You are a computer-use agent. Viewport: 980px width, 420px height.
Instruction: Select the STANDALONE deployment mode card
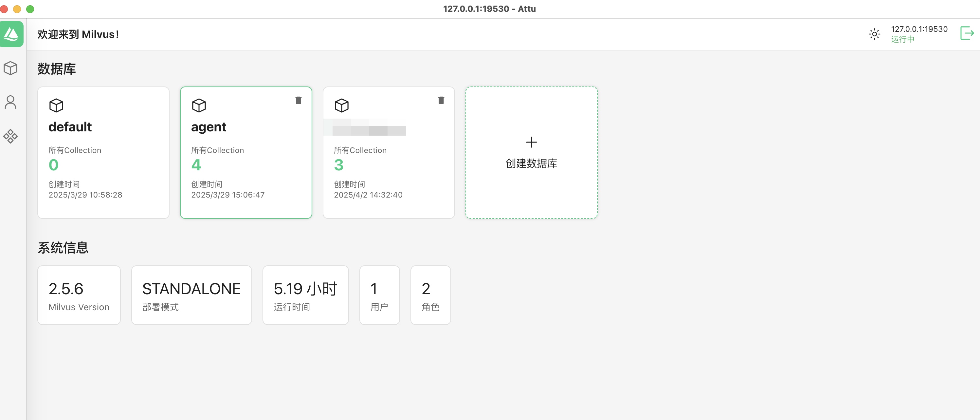(x=191, y=295)
